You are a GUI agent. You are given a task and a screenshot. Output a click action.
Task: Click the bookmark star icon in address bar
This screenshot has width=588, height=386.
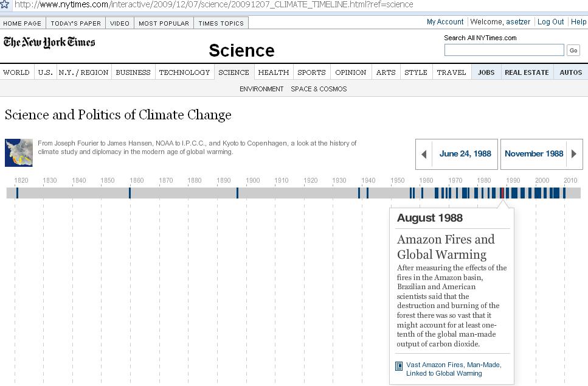click(4, 4)
